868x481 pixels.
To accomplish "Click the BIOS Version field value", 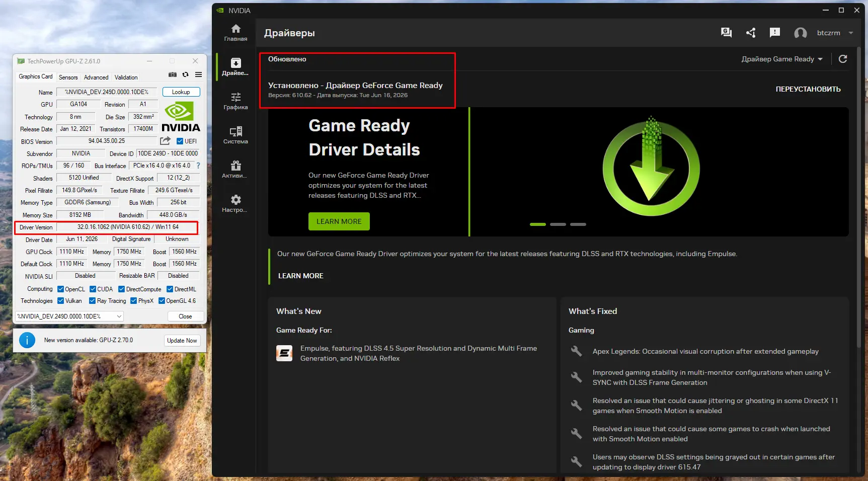I will (x=107, y=141).
